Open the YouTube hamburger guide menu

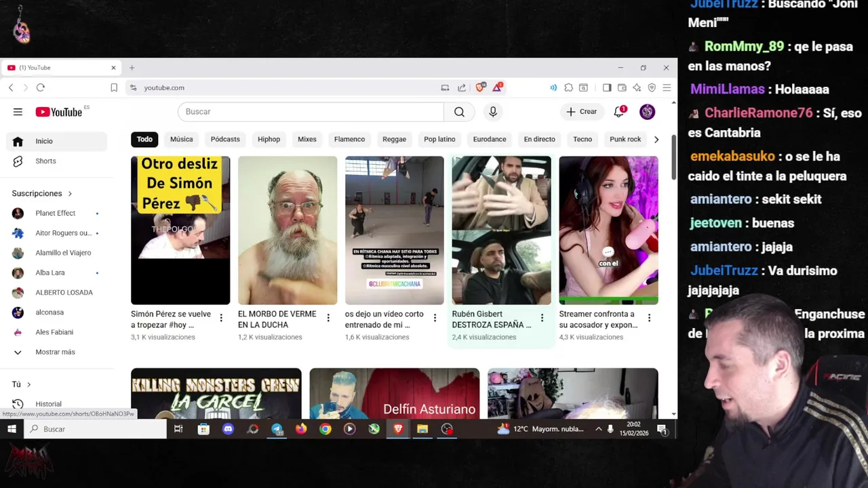(18, 112)
